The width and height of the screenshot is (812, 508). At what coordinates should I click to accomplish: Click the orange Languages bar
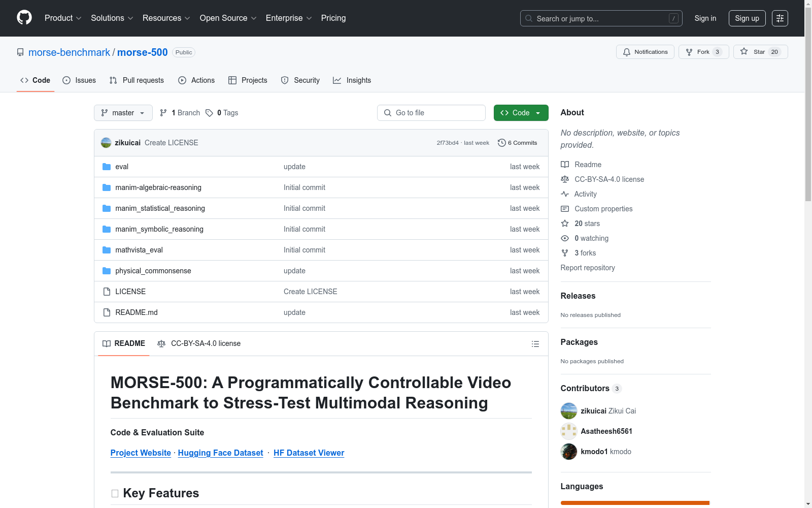click(x=635, y=503)
